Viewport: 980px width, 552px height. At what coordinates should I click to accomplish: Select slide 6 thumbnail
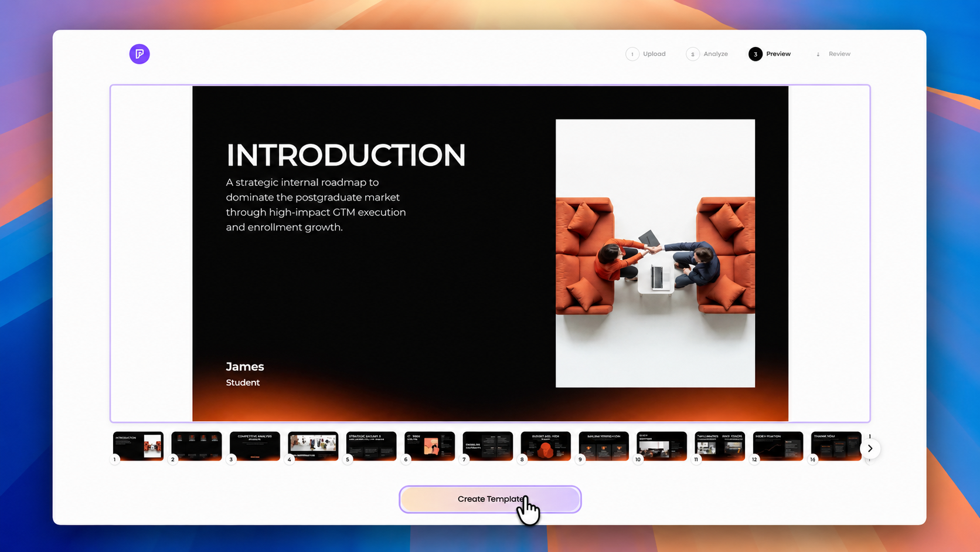point(430,446)
